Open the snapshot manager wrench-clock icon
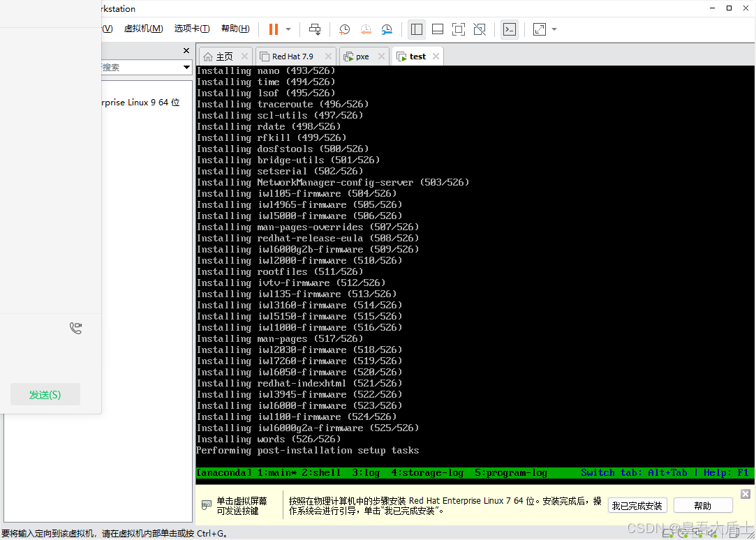Viewport: 756px width, 540px height. click(x=387, y=29)
